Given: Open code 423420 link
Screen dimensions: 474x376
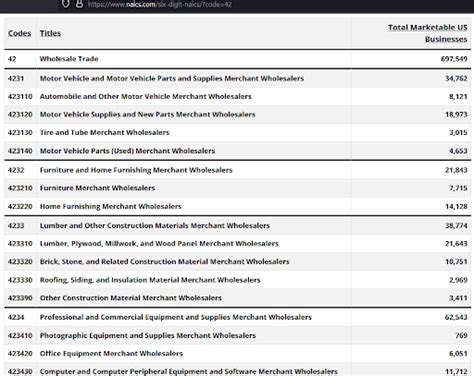Looking at the screenshot, I should pos(20,354).
